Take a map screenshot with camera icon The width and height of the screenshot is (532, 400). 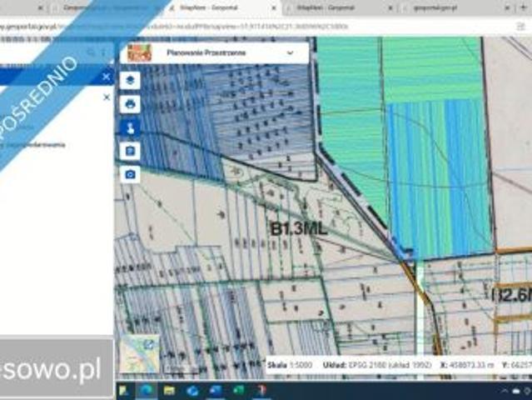click(x=130, y=174)
